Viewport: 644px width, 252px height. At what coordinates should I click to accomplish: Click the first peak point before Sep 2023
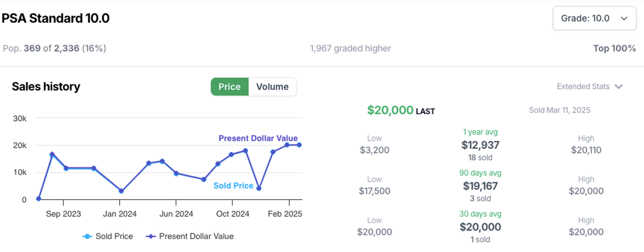pos(52,154)
